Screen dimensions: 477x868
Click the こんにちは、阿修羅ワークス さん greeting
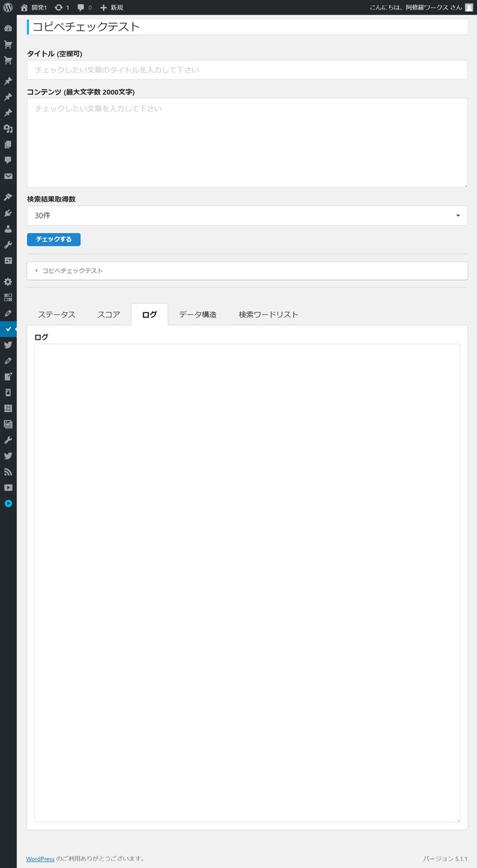(x=415, y=7)
